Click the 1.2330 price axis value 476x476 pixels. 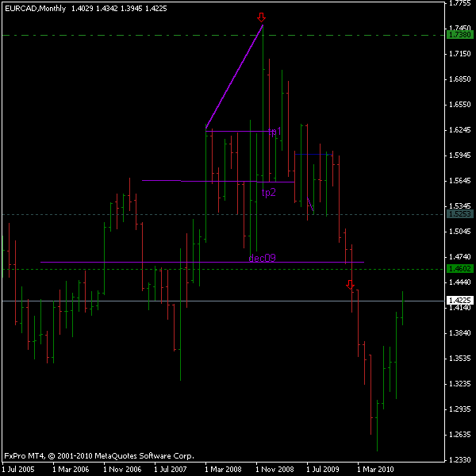coord(459,459)
